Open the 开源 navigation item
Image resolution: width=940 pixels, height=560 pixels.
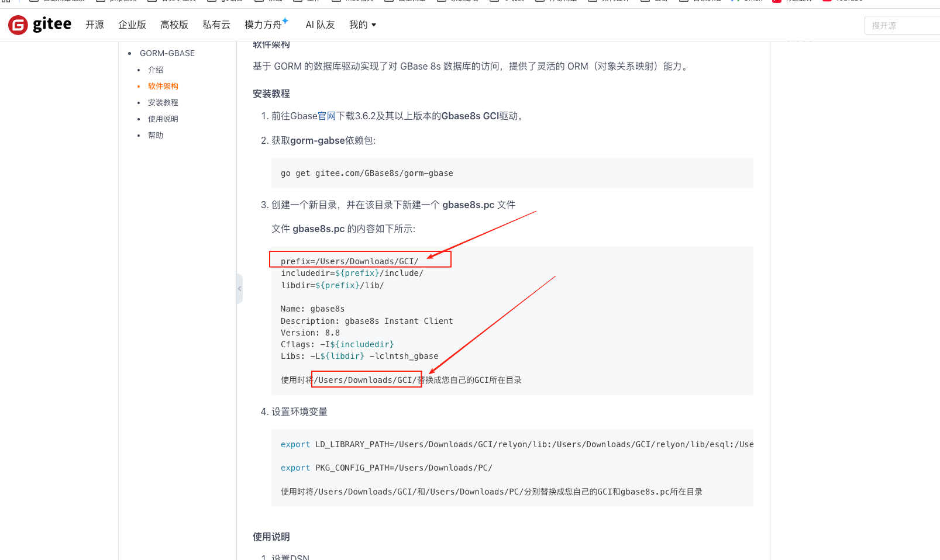point(95,25)
